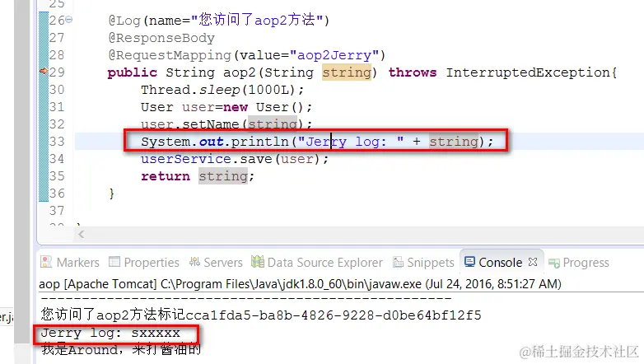The image size is (644, 364).
Task: Click the InterruptedException type
Action: pyautogui.click(x=528, y=72)
